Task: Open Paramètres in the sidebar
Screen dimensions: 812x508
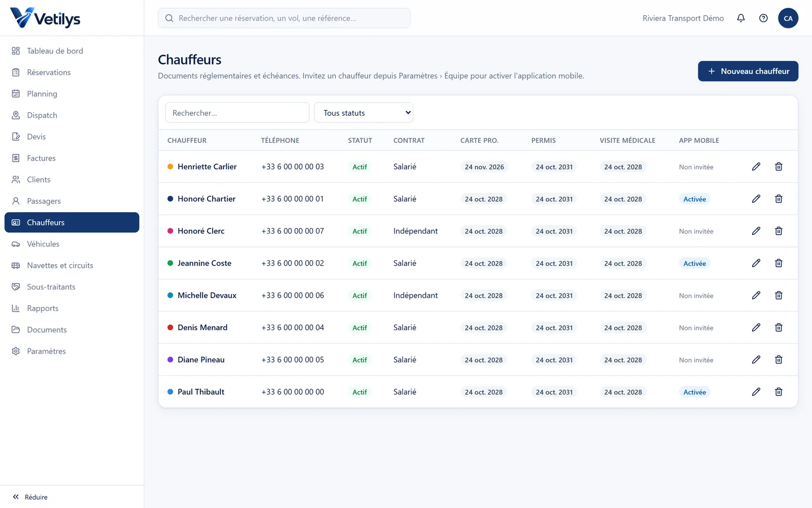Action: click(x=72, y=351)
